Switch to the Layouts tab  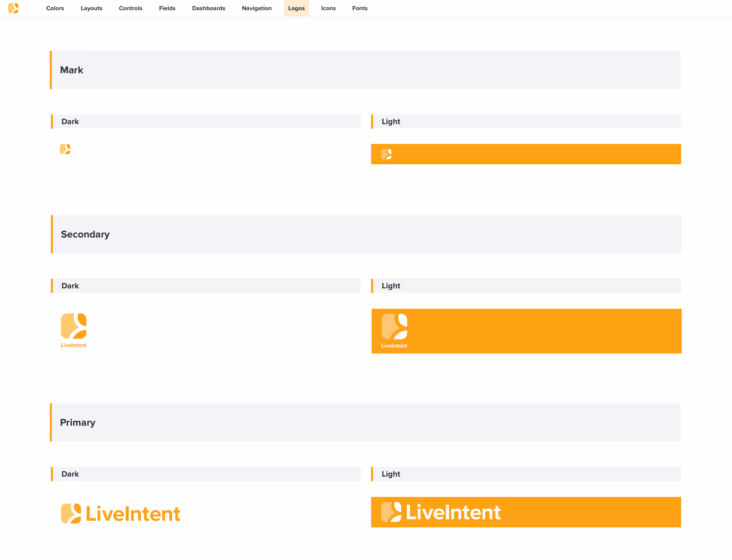coord(91,8)
